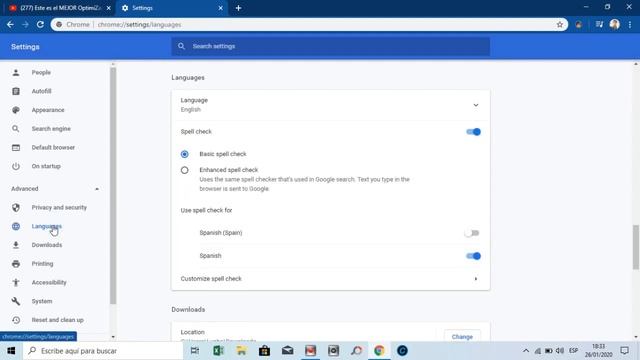Click the ESP input language indicator

573,351
